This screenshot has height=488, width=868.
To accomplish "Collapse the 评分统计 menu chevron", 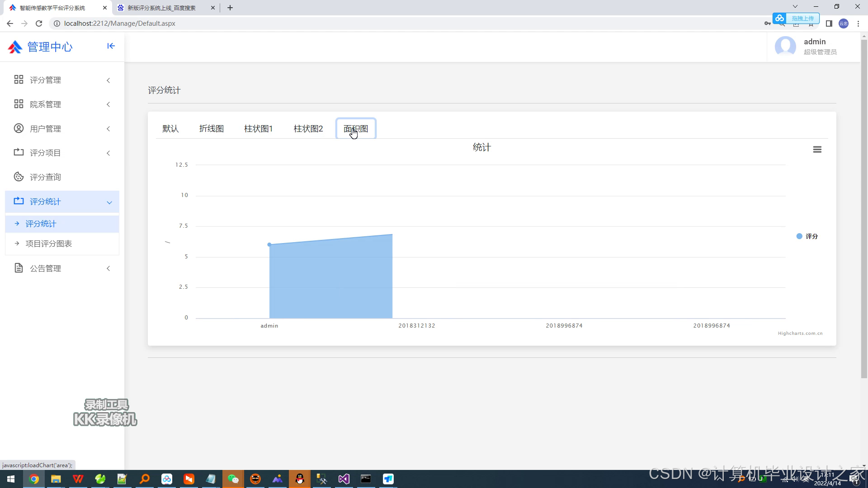I will (109, 202).
